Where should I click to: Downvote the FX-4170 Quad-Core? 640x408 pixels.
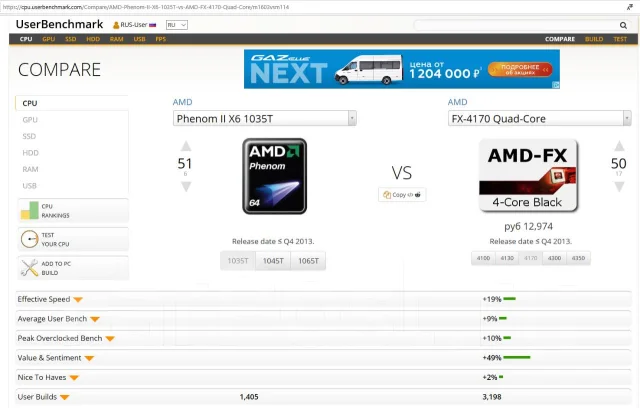619,187
